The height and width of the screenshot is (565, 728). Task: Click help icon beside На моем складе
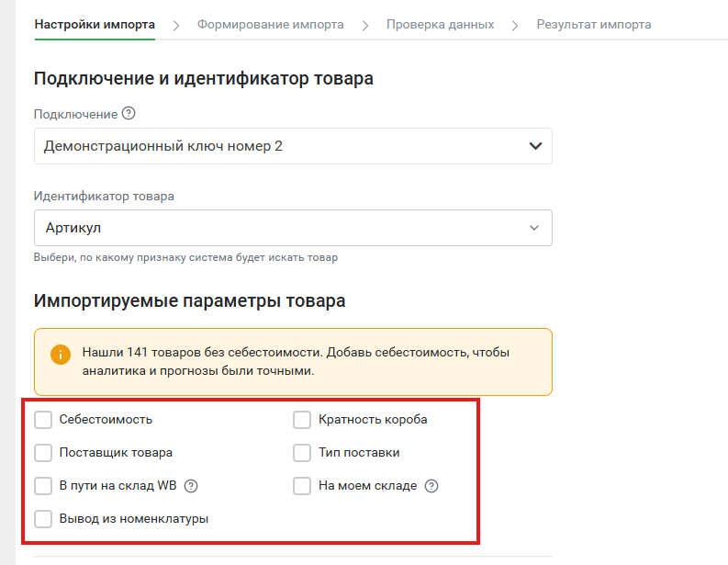pos(431,486)
